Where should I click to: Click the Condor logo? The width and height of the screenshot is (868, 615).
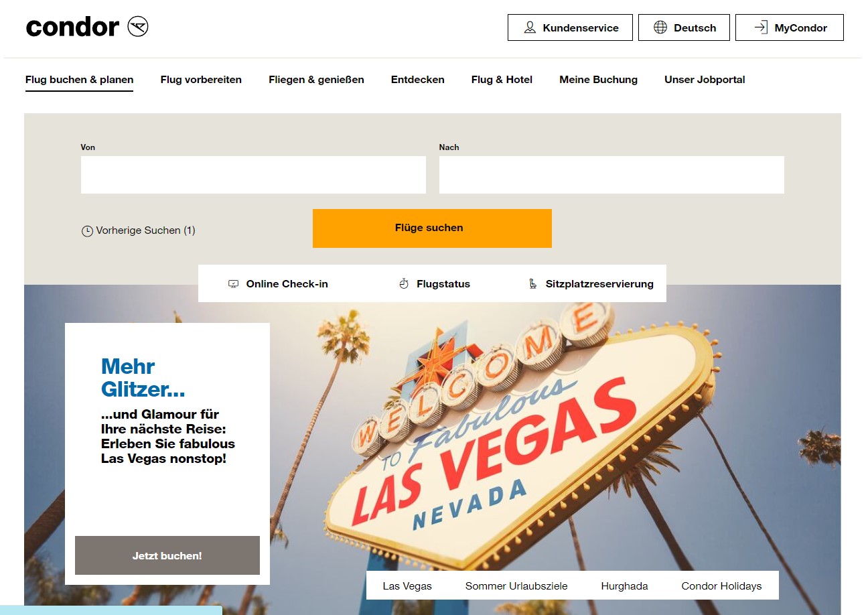[87, 27]
